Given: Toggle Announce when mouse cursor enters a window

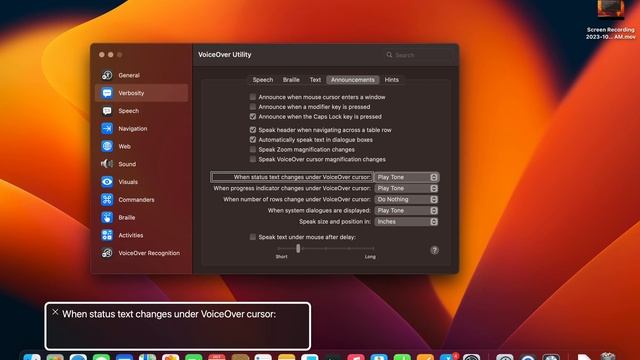Looking at the screenshot, I should pos(253,97).
